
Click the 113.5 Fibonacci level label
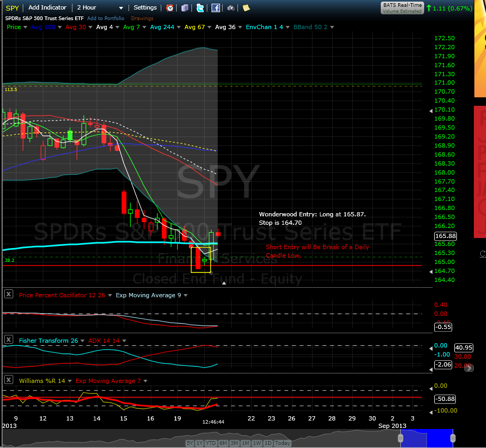point(11,89)
